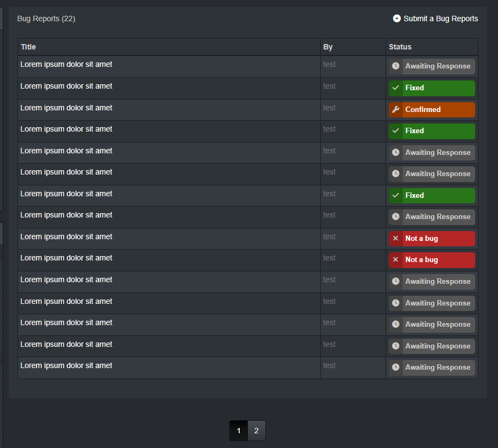Click the X icon on first Not a bug badge
The height and width of the screenshot is (448, 498).
point(396,238)
